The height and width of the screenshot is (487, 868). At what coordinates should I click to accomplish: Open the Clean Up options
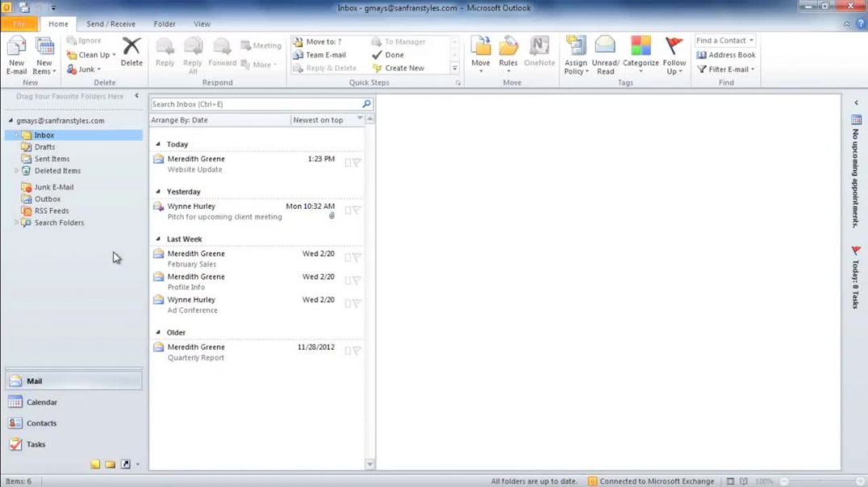pos(91,55)
